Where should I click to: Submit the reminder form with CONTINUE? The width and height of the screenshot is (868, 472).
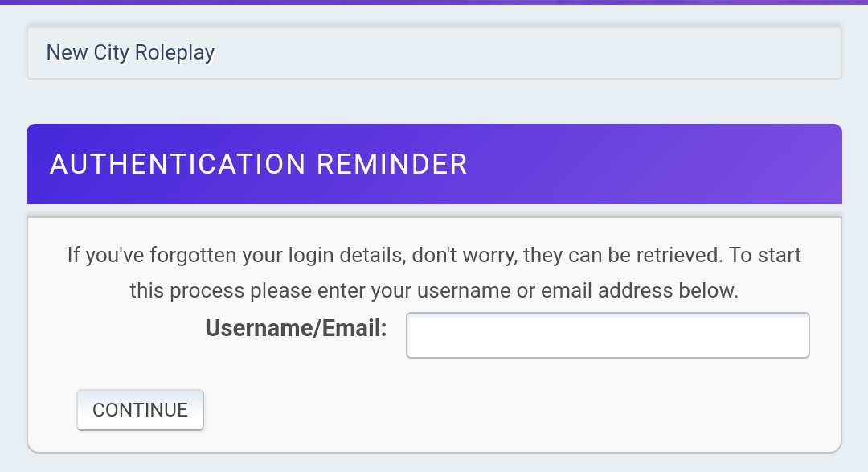(x=140, y=410)
